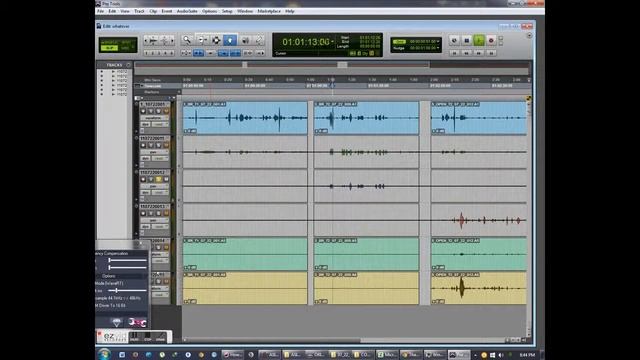This screenshot has height=360, width=640.
Task: Open the TRACKS list menu button
Action: (129, 65)
